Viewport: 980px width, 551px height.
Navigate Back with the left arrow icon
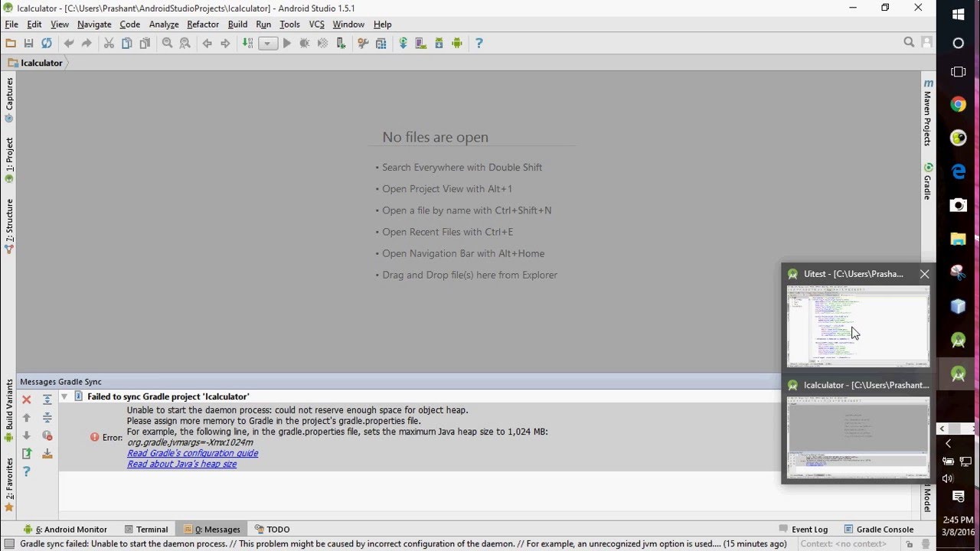[207, 44]
